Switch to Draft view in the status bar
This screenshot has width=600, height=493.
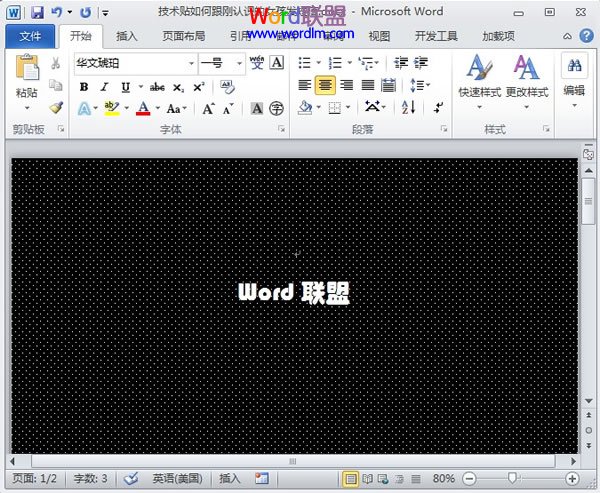coord(416,478)
